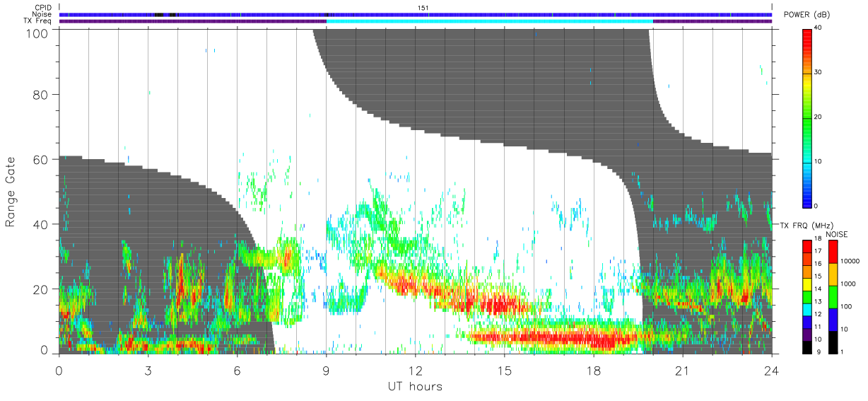Screen dimensions: 868x401
Task: Click the '80' tick on Range Gate axis
Action: click(41, 94)
